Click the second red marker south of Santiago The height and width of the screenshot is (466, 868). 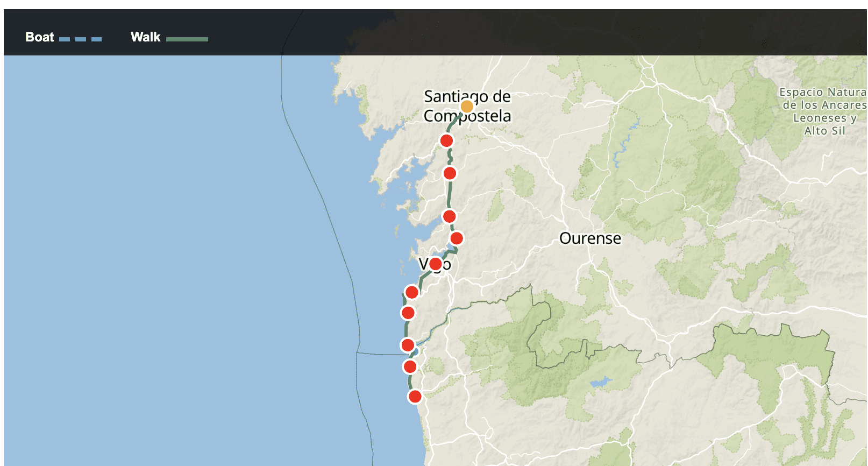pyautogui.click(x=450, y=173)
